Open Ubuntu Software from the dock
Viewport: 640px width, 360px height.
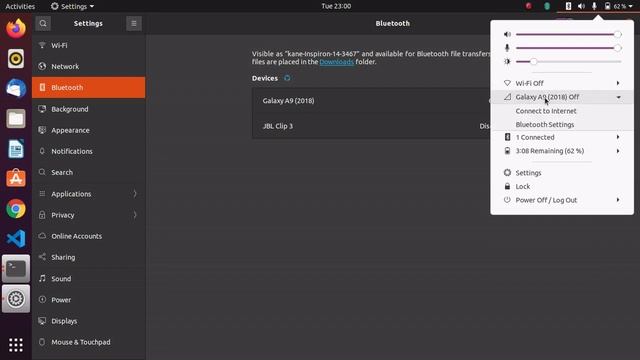click(16, 178)
